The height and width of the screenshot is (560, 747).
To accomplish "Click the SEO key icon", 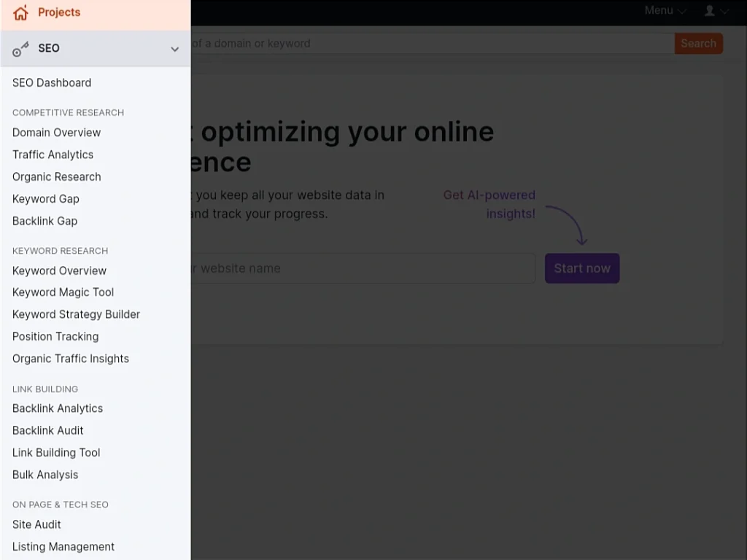I will [x=20, y=49].
